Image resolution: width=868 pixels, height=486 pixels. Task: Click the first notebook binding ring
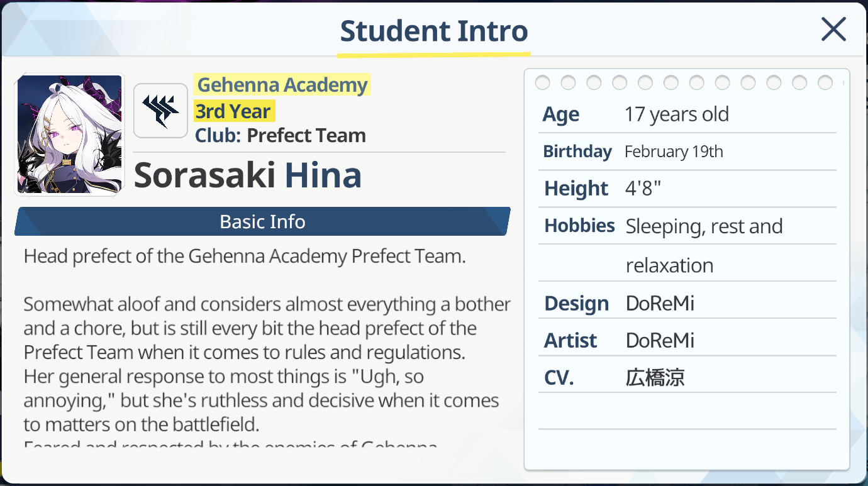542,82
